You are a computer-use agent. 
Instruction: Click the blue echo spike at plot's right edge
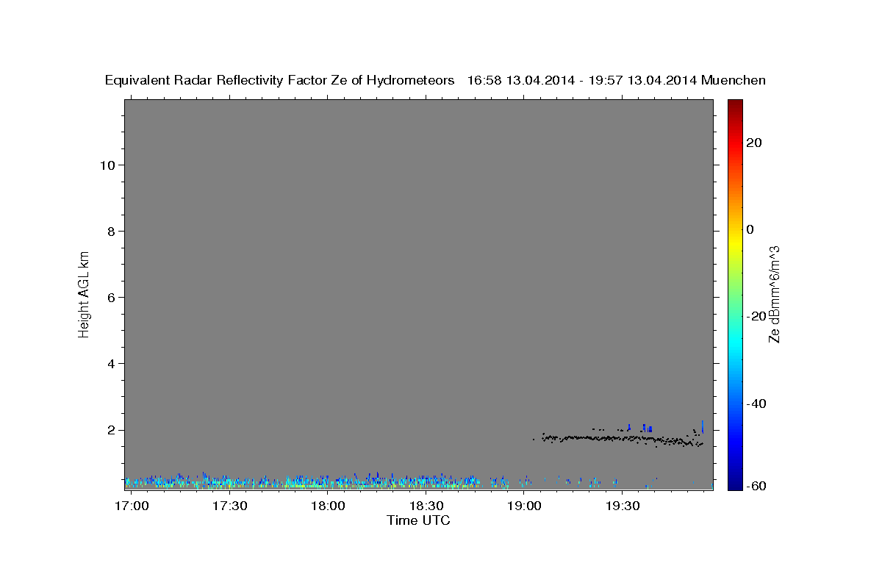(x=703, y=427)
